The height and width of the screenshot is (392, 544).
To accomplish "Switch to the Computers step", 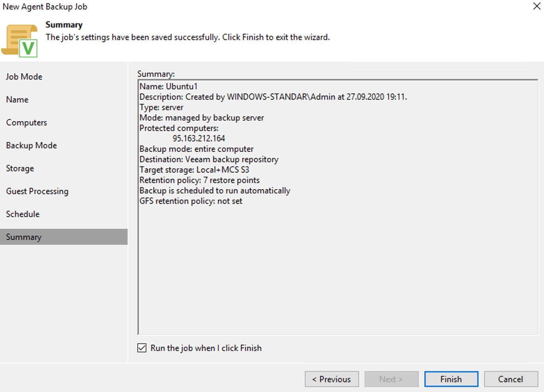I will (x=26, y=123).
